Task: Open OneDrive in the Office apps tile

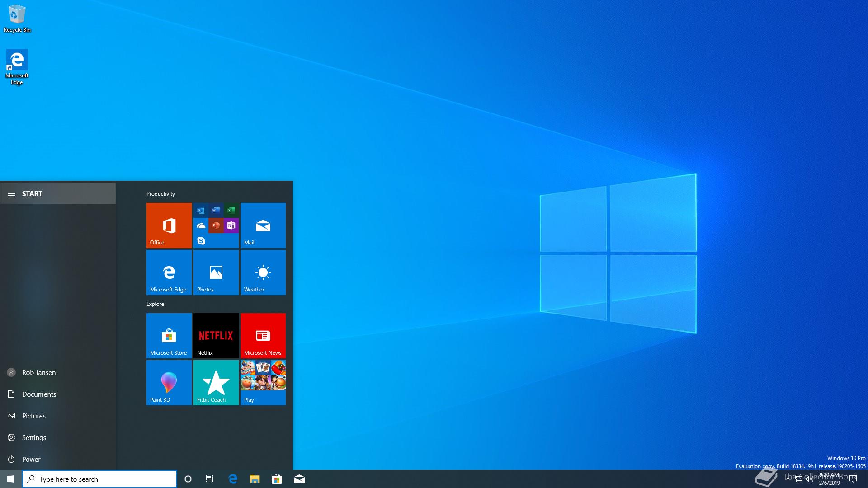Action: [201, 225]
